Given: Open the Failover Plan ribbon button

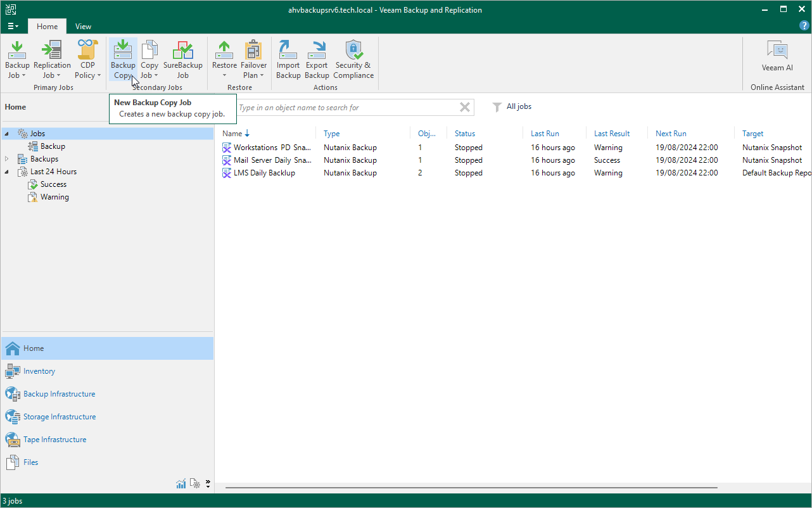Looking at the screenshot, I should (254, 60).
